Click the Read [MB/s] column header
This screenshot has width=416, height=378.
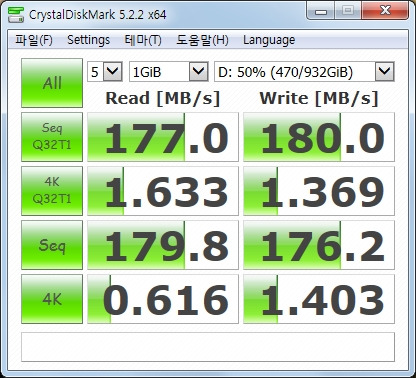click(163, 99)
